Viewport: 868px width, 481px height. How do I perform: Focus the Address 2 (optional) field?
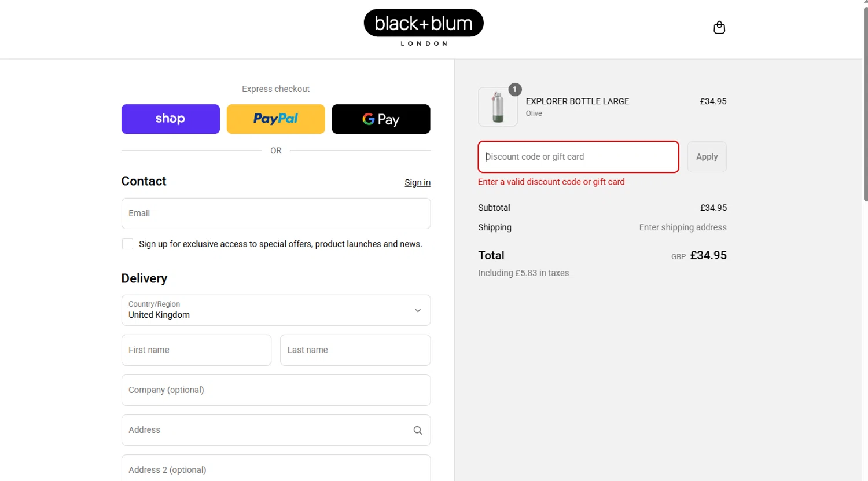(276, 468)
